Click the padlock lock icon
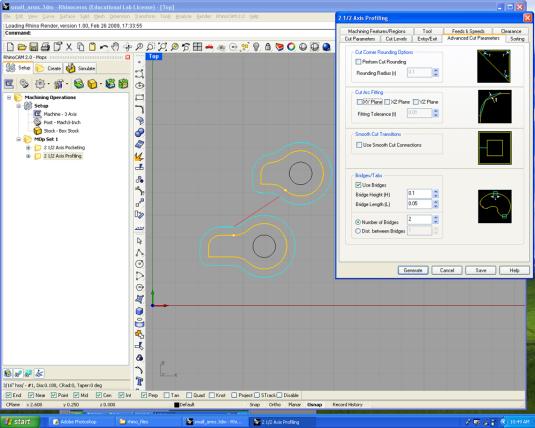This screenshot has width=535, height=428. click(268, 47)
